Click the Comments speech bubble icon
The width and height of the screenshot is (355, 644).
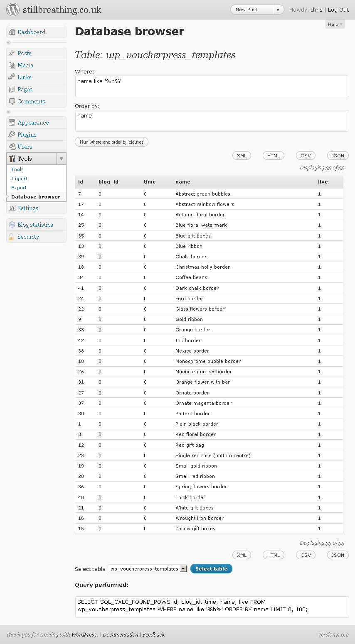pos(12,101)
